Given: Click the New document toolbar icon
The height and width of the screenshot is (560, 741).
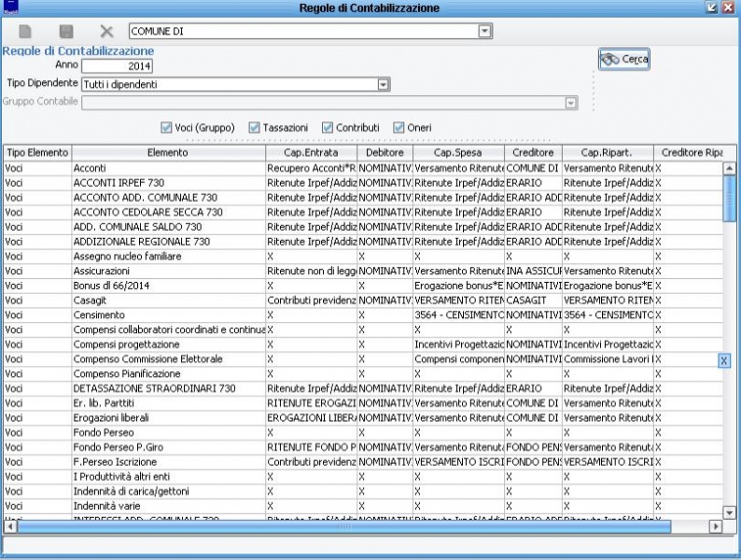Looking at the screenshot, I should point(25,32).
